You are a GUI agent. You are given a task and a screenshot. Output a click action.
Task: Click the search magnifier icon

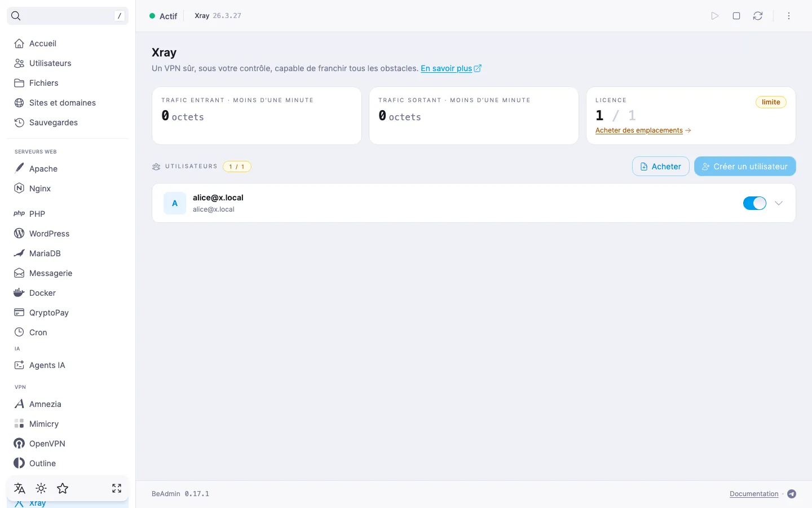click(x=16, y=16)
